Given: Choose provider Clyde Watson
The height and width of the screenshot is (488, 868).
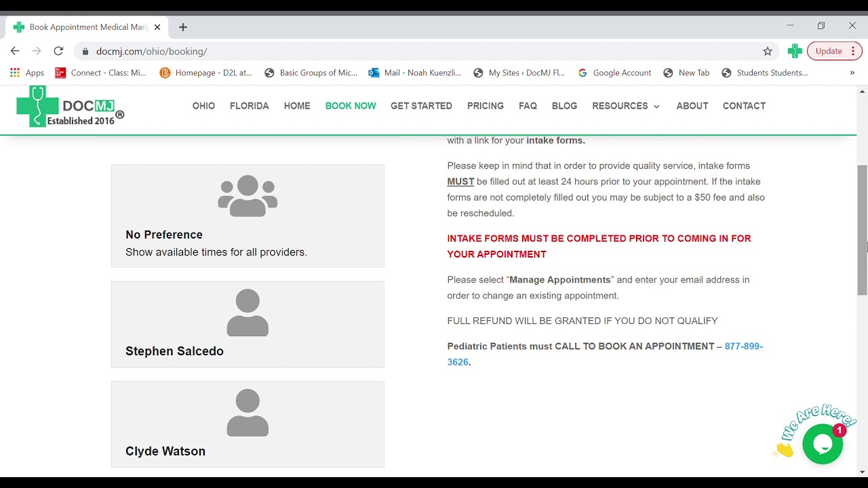Looking at the screenshot, I should click(x=248, y=424).
